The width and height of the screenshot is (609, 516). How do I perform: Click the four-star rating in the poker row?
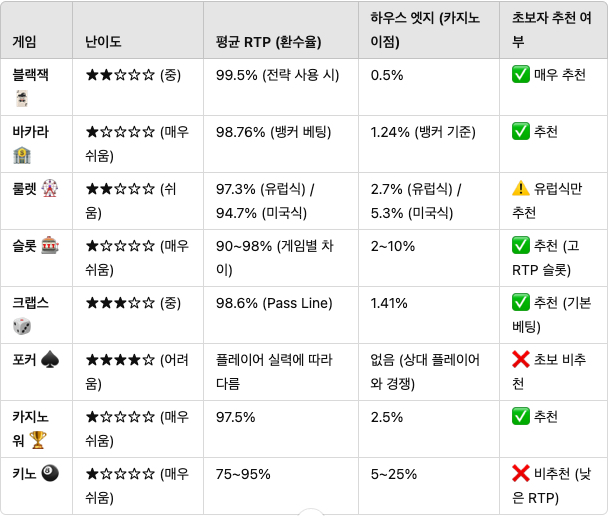point(120,360)
